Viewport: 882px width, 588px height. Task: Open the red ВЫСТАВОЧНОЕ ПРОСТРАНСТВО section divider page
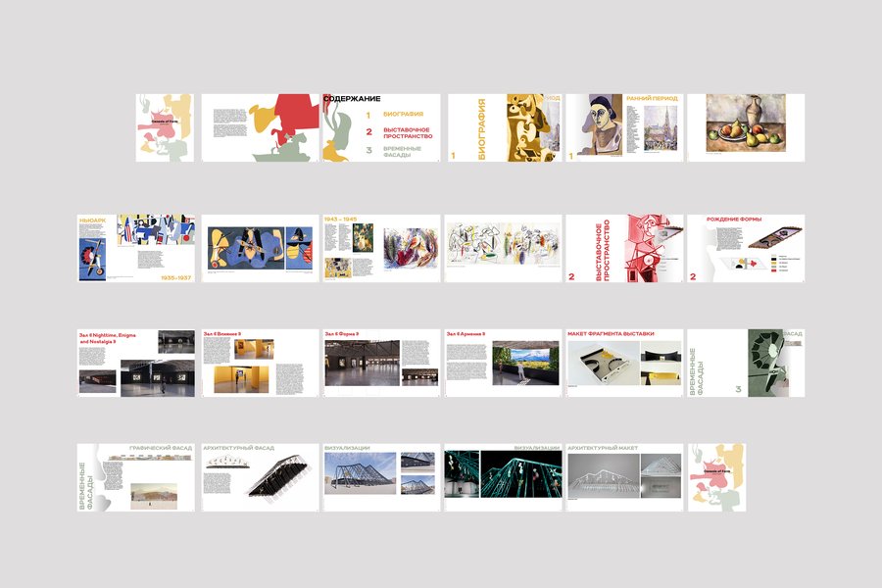pos(624,248)
